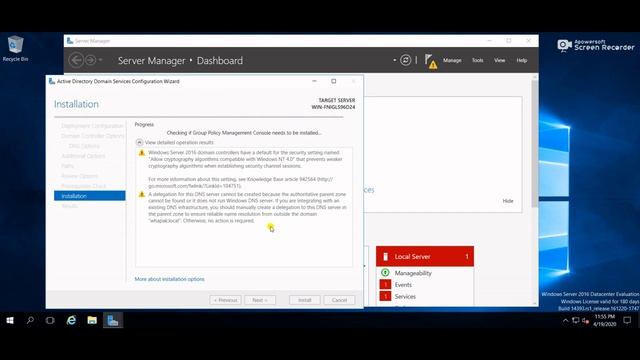The width and height of the screenshot is (640, 360).
Task: Open More about installation options link
Action: point(169,279)
